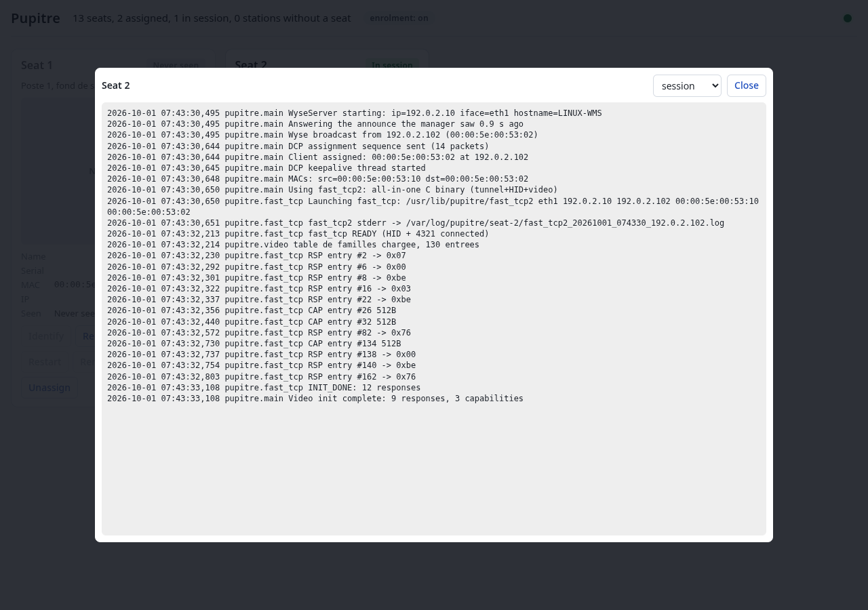Click the green connection status dot

tap(848, 18)
